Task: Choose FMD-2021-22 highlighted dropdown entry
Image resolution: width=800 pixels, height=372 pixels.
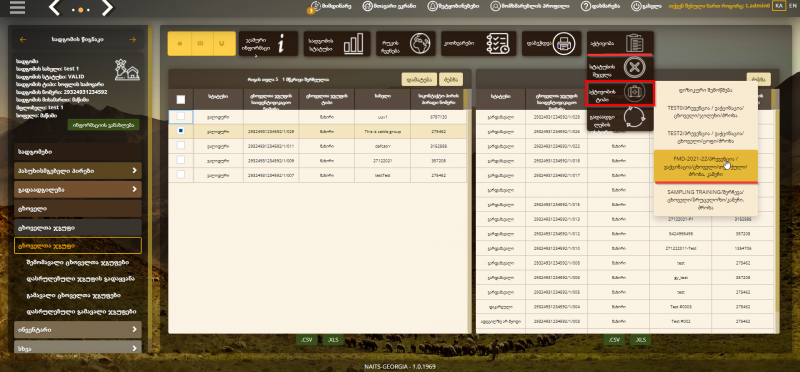Action: [x=706, y=166]
